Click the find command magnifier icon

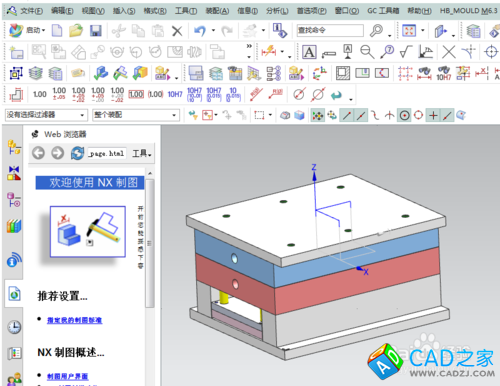pyautogui.click(x=376, y=31)
